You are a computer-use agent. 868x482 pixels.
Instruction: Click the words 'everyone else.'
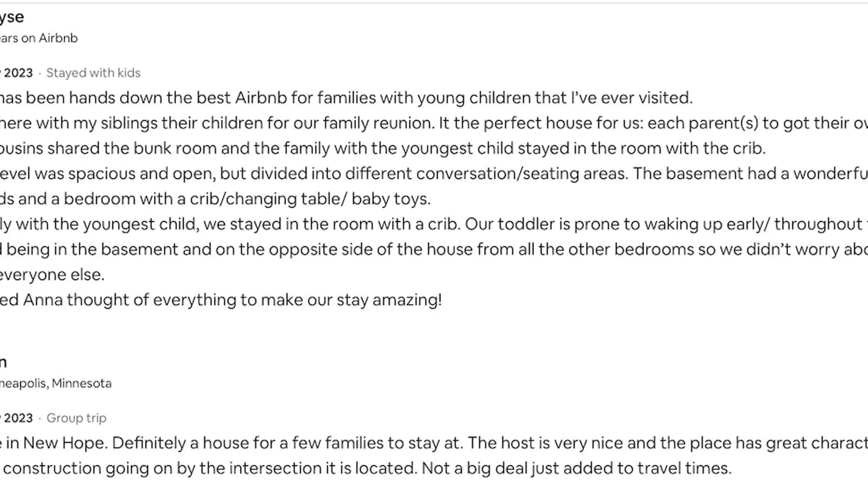[52, 275]
